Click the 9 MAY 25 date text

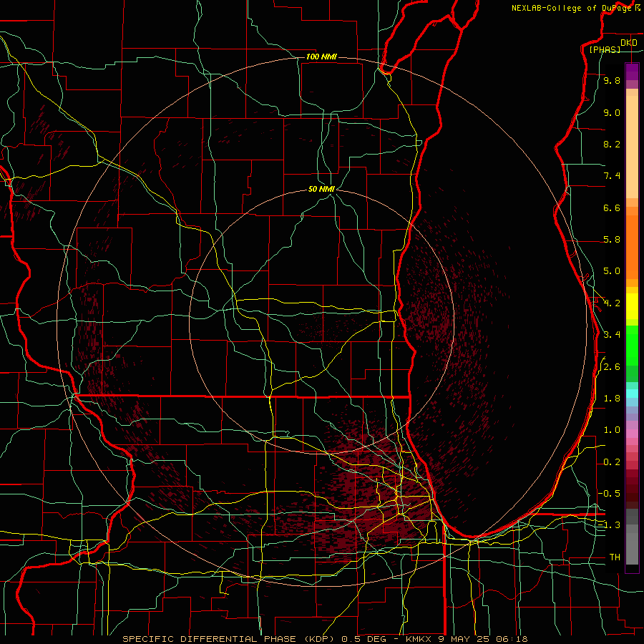pos(464,639)
